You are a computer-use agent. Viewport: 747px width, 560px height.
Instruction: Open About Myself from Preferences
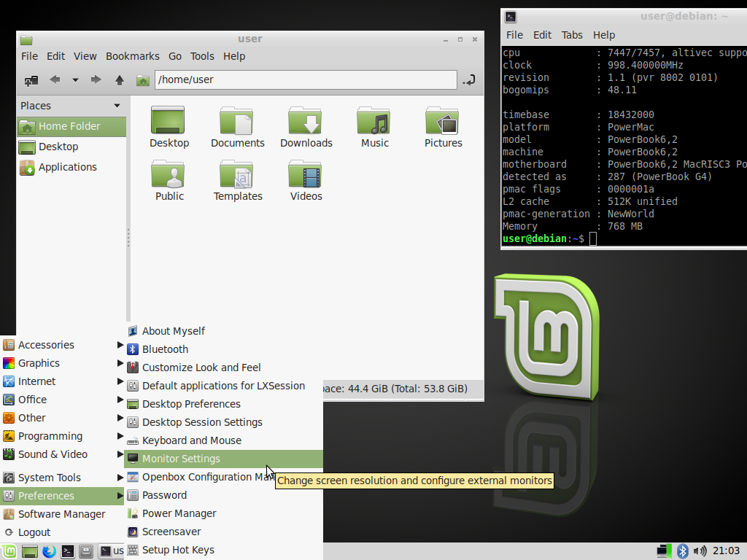(223, 331)
